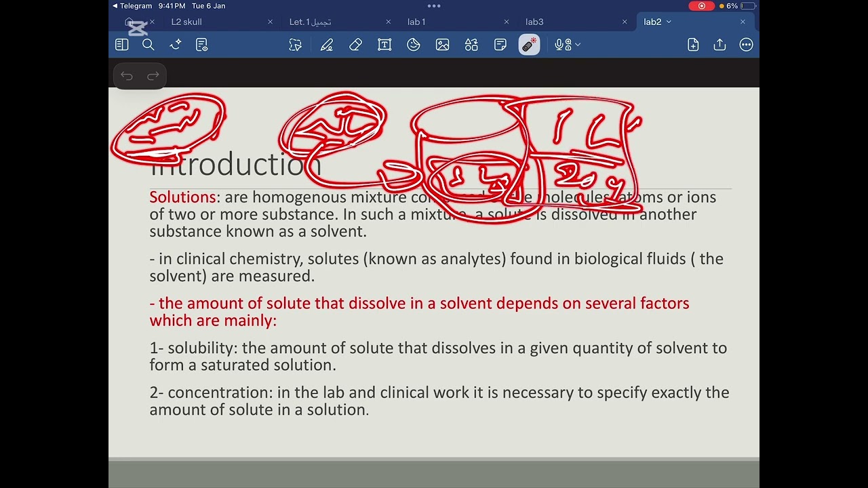Viewport: 868px width, 488px height.
Task: Open the sidebar panel icon
Action: [x=122, y=45]
